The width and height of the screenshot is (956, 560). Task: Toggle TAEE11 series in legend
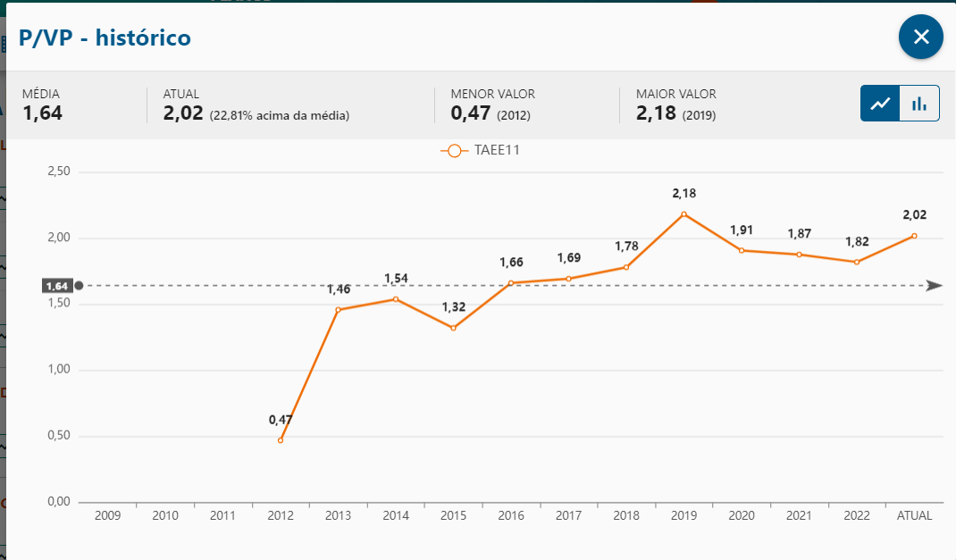(481, 150)
